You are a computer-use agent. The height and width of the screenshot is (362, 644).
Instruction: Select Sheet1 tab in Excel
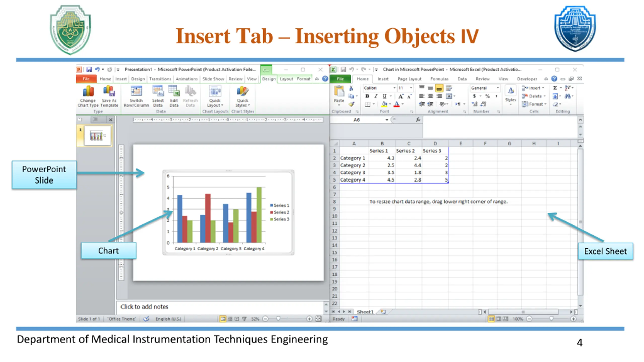point(365,312)
